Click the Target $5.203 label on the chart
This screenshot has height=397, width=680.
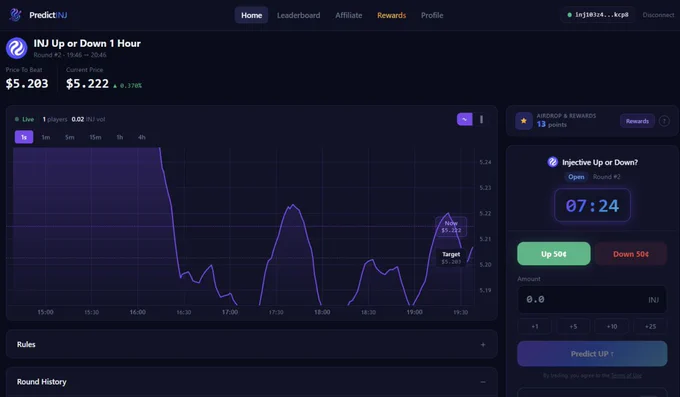[451, 258]
